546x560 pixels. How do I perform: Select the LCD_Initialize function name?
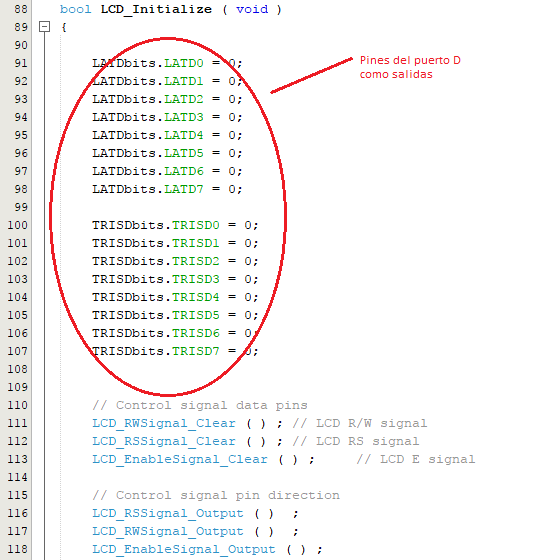[x=156, y=9]
